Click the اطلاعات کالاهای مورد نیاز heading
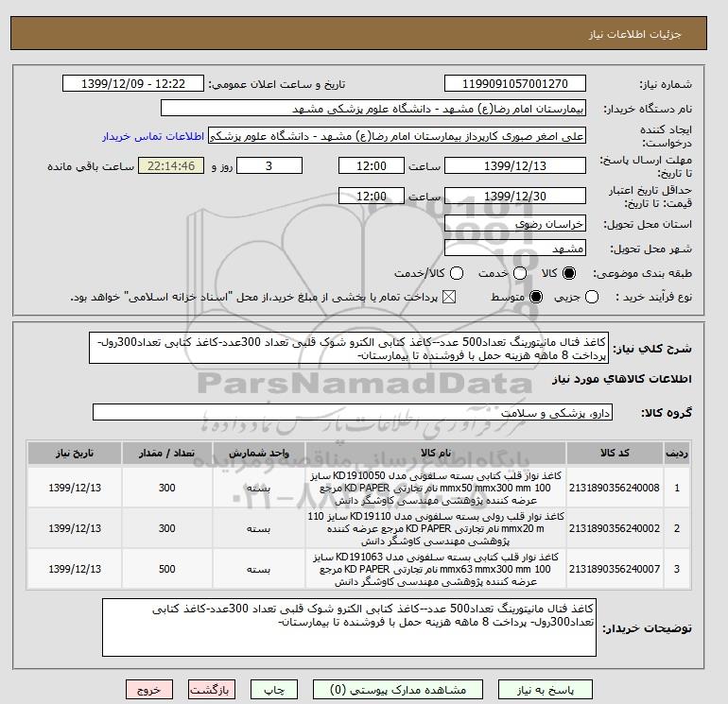 pos(622,379)
